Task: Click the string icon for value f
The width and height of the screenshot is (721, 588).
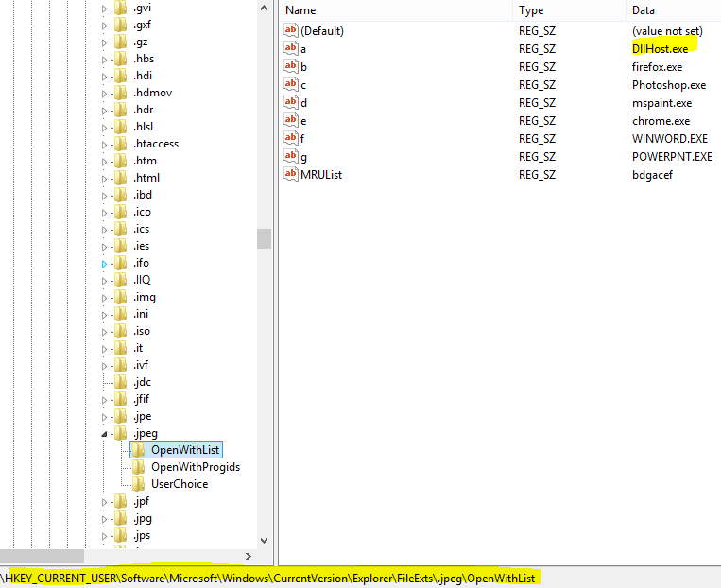Action: 291,138
